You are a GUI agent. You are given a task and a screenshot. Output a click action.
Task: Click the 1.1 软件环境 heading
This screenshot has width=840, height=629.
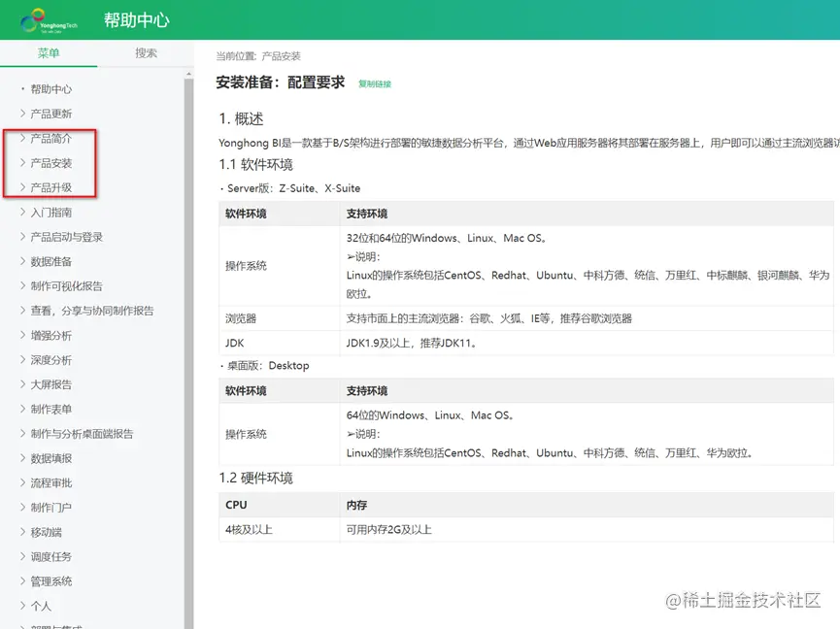coord(255,164)
